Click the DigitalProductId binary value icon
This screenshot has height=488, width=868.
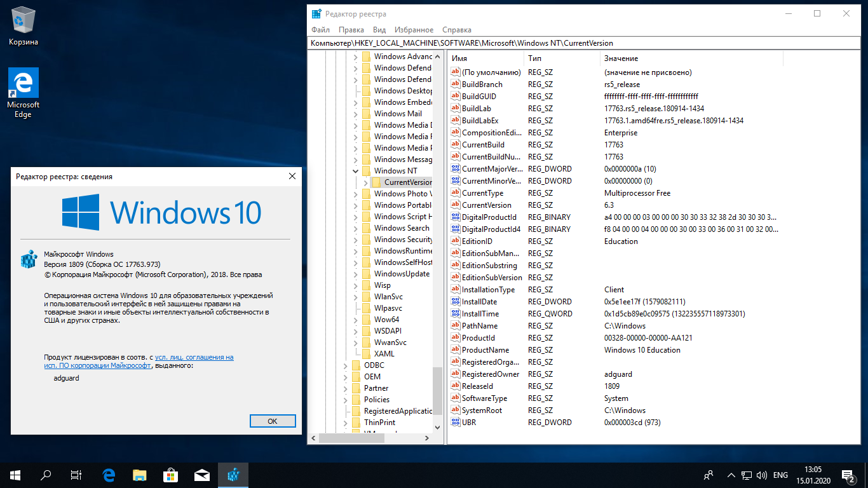point(455,217)
